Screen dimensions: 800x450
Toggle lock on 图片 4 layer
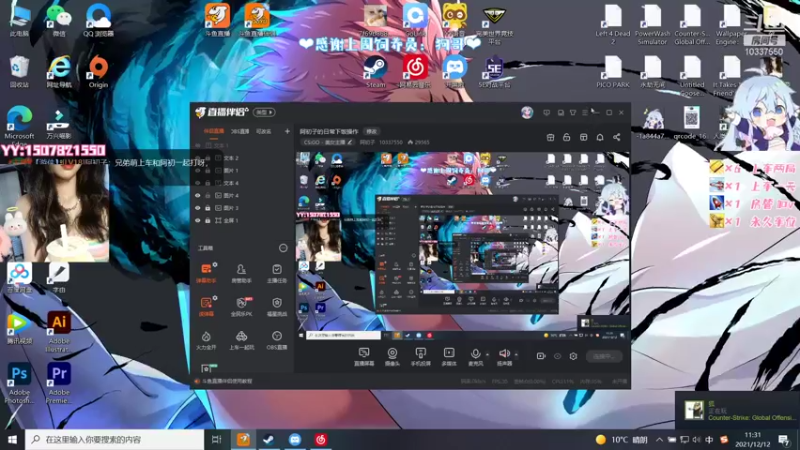tap(208, 195)
